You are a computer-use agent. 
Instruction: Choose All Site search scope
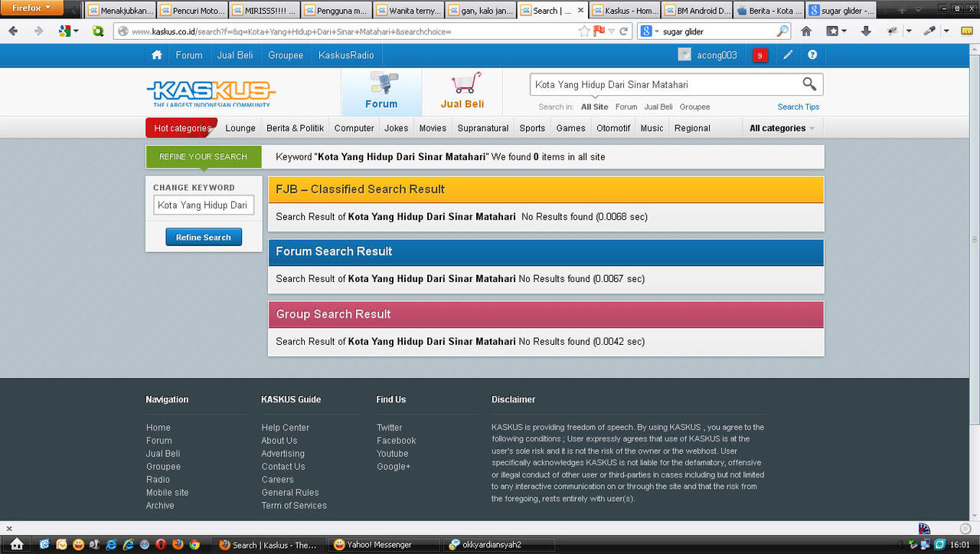[595, 107]
